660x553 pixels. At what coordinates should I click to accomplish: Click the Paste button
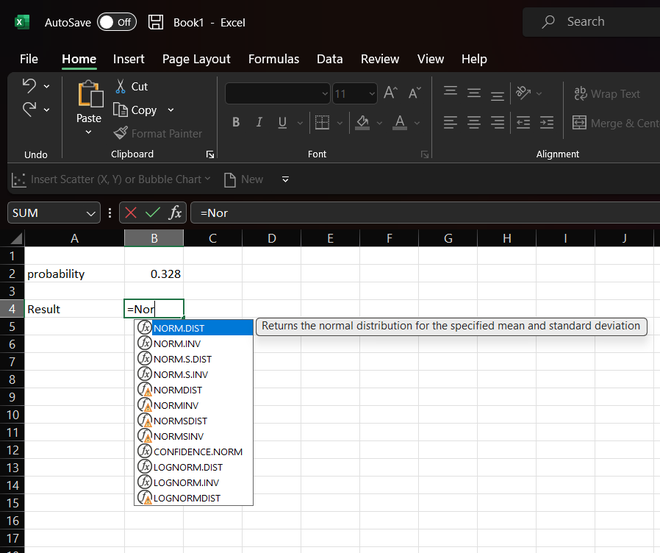[x=89, y=105]
